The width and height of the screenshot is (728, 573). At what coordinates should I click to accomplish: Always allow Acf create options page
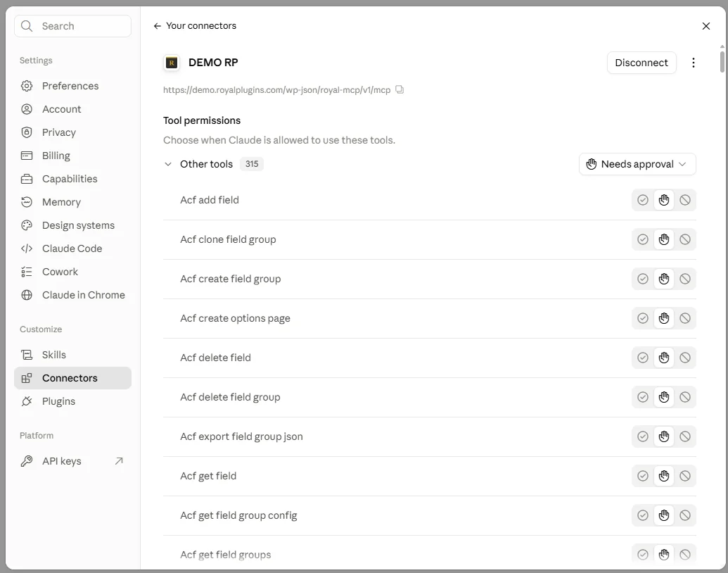(x=643, y=318)
